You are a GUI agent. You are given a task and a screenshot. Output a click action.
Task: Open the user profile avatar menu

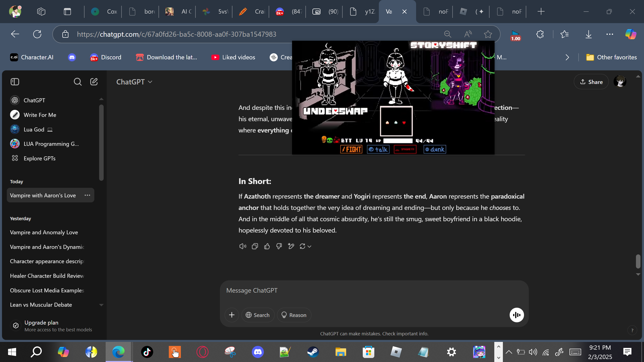620,82
